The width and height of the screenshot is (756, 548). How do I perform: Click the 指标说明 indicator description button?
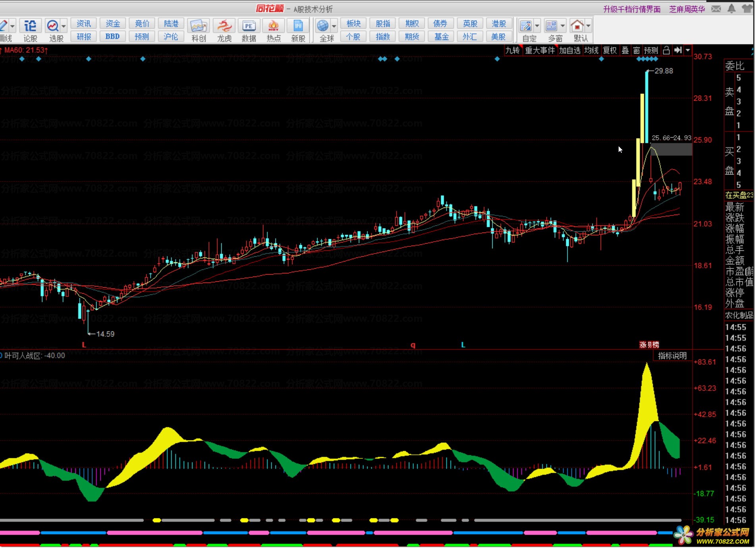point(672,356)
